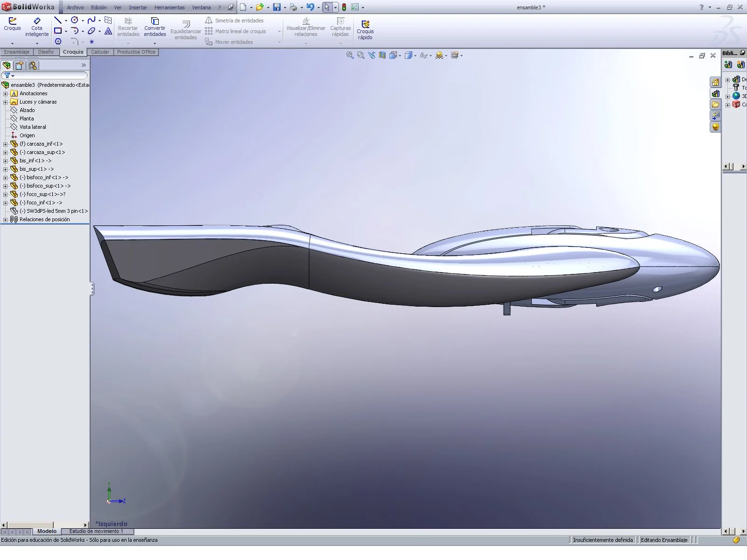
Task: Open the view settings monitor icon
Action: point(455,55)
